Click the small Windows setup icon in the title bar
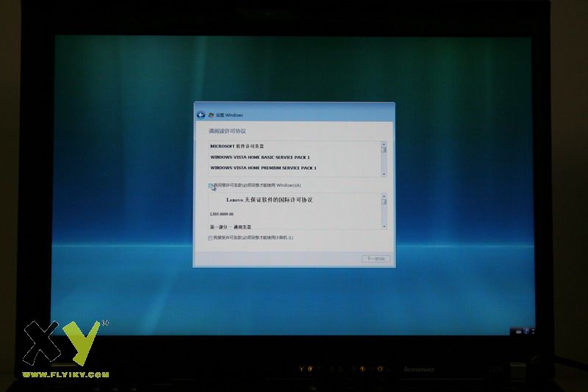The height and width of the screenshot is (392, 588). [x=211, y=115]
